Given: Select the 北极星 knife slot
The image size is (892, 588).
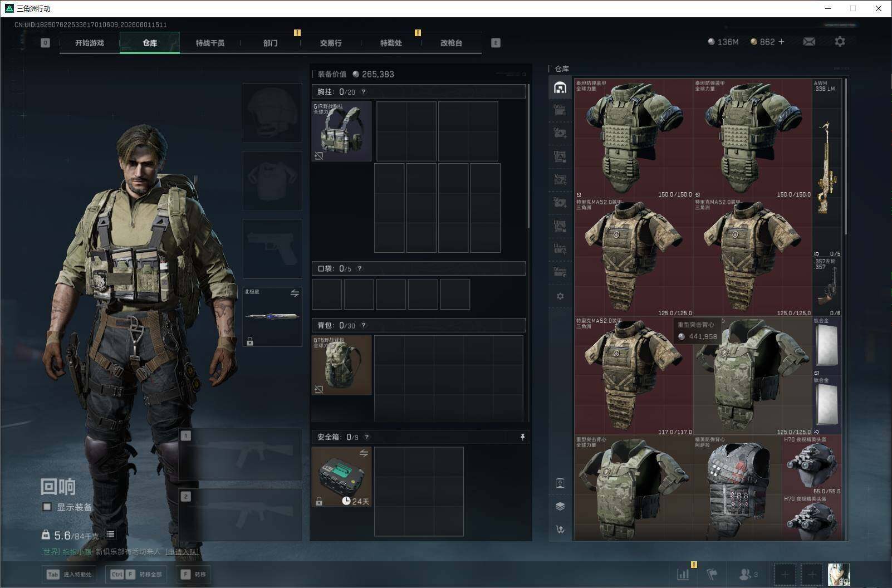Looking at the screenshot, I should 272,316.
